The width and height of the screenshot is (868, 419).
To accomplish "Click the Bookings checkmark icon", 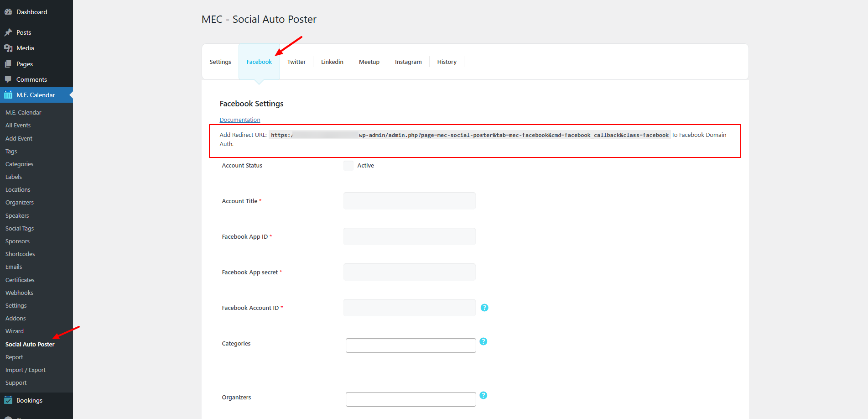I will [8, 400].
